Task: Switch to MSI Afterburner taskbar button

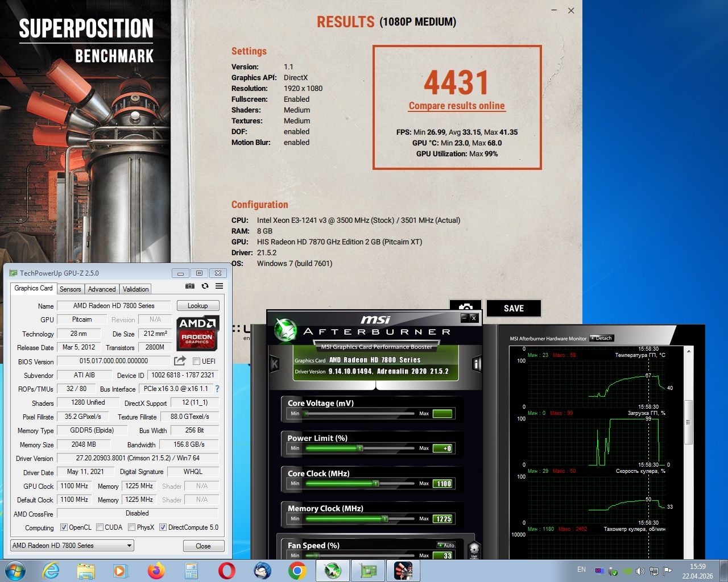Action: click(x=332, y=570)
